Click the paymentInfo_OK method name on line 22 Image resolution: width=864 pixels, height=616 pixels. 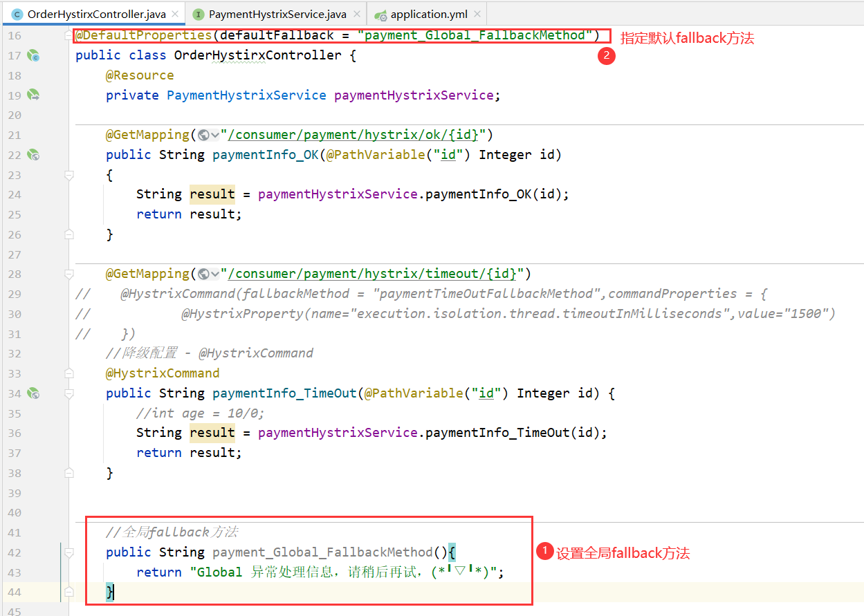[266, 155]
